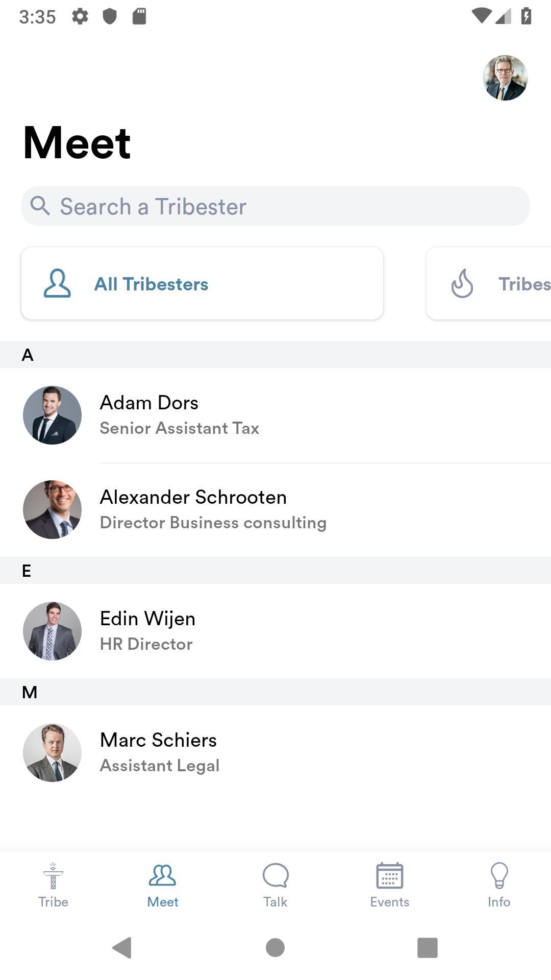Viewport: 551px width, 980px height.
Task: Open the Events calendar icon
Action: pyautogui.click(x=390, y=876)
